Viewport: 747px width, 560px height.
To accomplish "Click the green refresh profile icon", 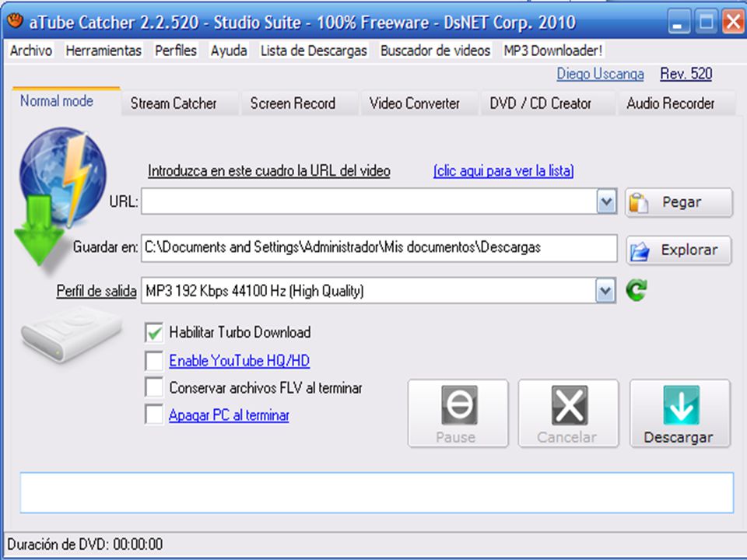I will click(637, 290).
